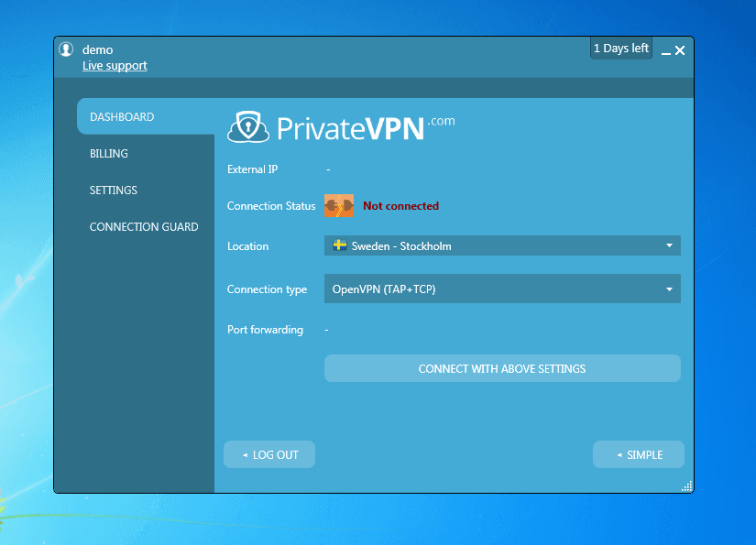
Task: Open the Location dropdown arrow
Action: click(x=669, y=245)
